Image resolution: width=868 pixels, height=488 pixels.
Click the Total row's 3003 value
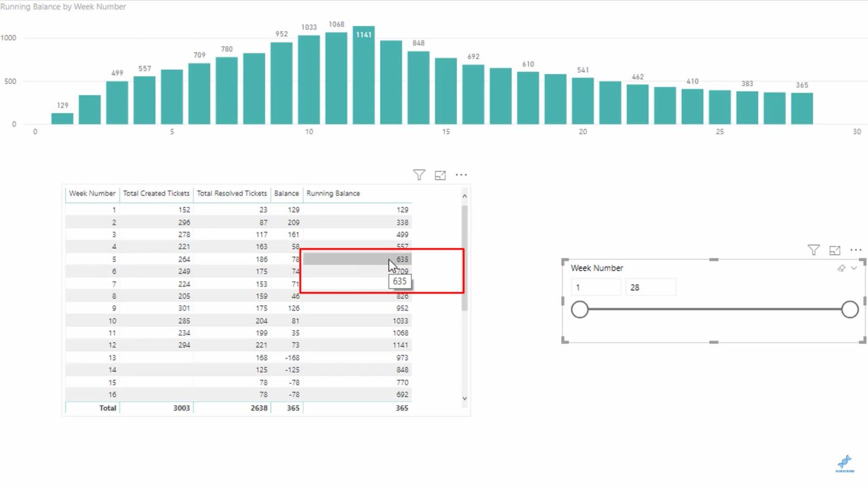point(181,408)
